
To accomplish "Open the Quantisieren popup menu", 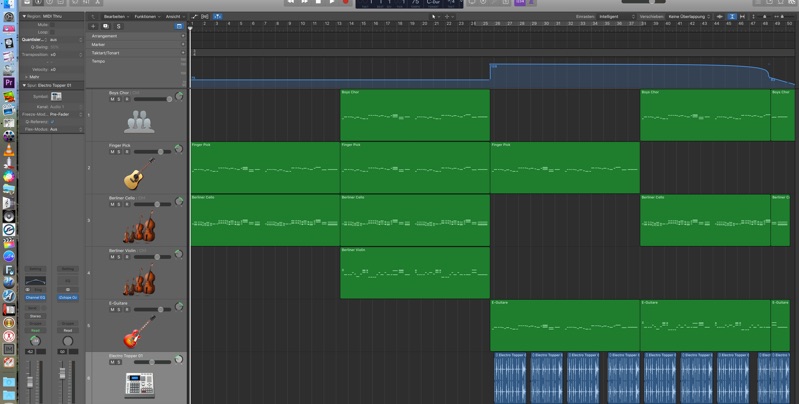I will point(65,40).
